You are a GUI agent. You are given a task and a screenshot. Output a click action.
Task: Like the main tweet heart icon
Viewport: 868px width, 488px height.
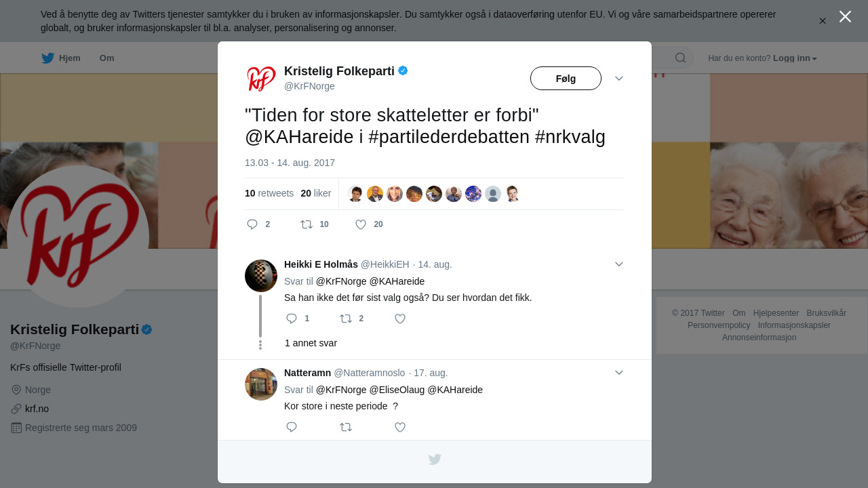pyautogui.click(x=361, y=224)
